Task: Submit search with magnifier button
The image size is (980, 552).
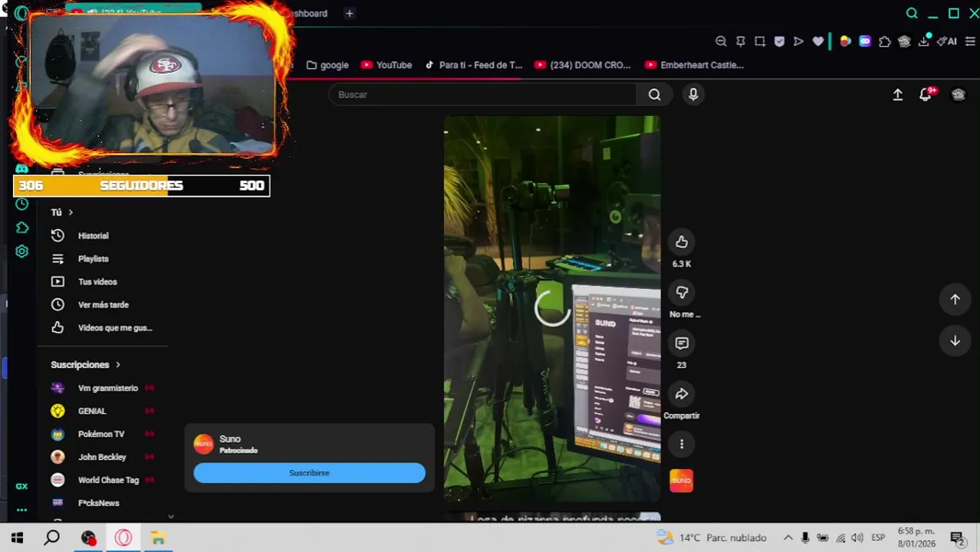Action: (654, 94)
